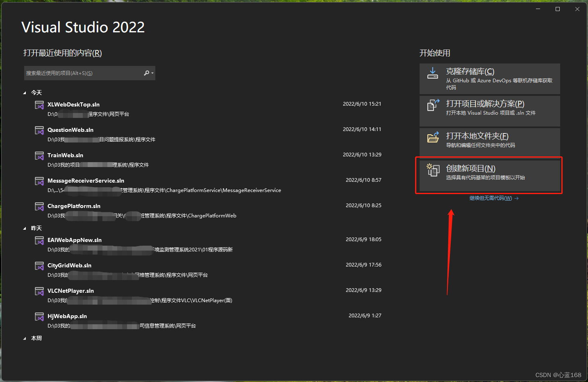Click the VLCNetPlayer.sln solution icon
The width and height of the screenshot is (588, 382).
tap(39, 292)
